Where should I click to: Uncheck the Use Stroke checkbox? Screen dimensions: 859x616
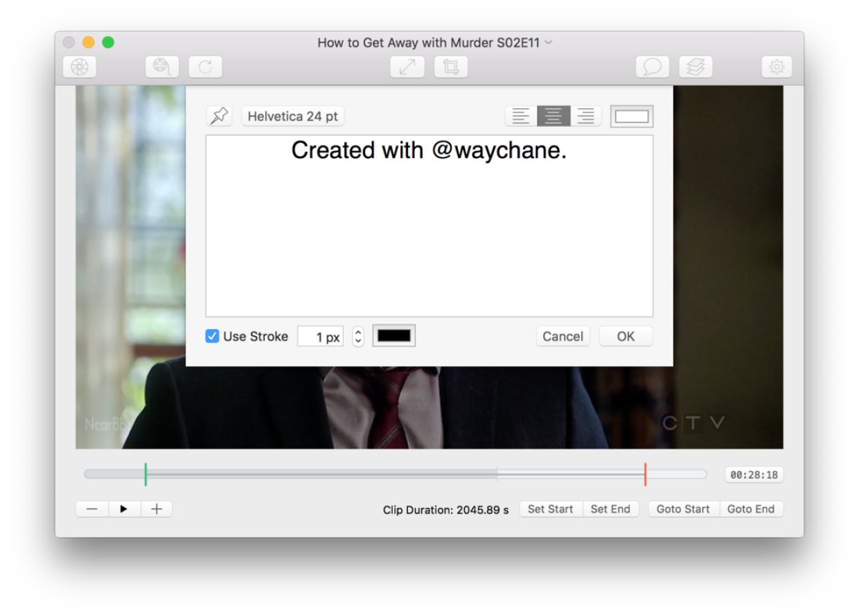point(213,337)
